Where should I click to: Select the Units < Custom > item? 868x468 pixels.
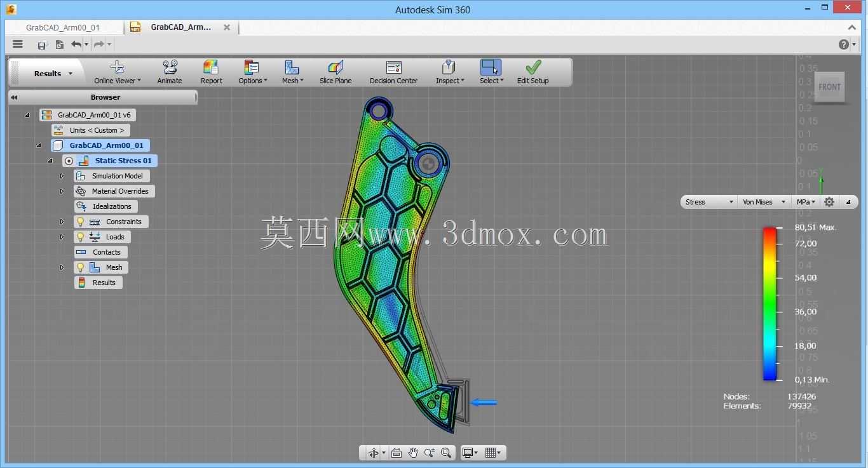[x=90, y=130]
